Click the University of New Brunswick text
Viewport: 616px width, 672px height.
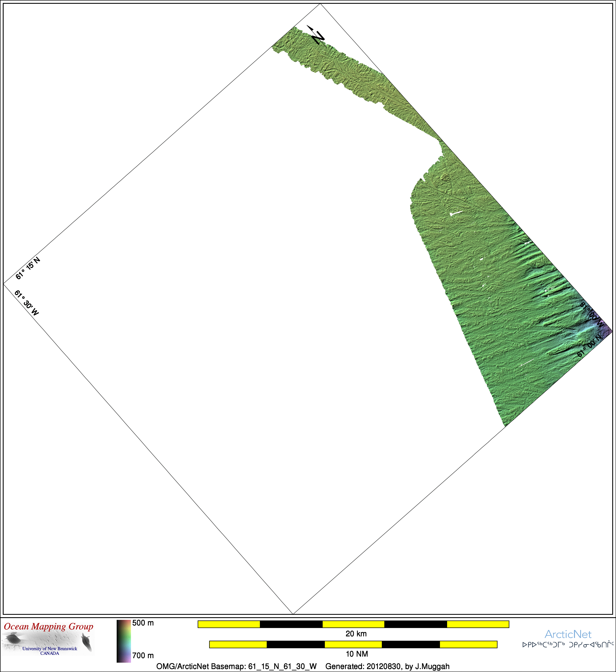point(50,649)
